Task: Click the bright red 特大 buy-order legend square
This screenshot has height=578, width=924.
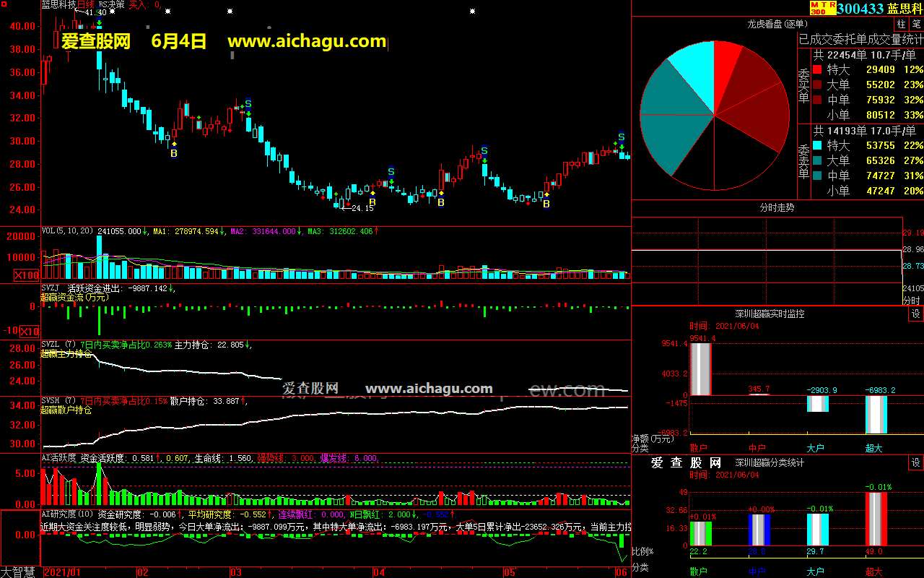Action: 817,70
